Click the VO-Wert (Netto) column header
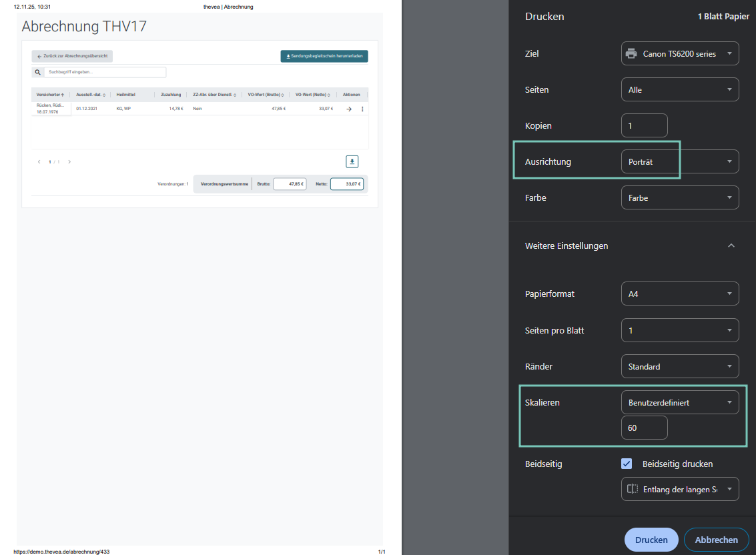The width and height of the screenshot is (756, 555). click(x=313, y=95)
